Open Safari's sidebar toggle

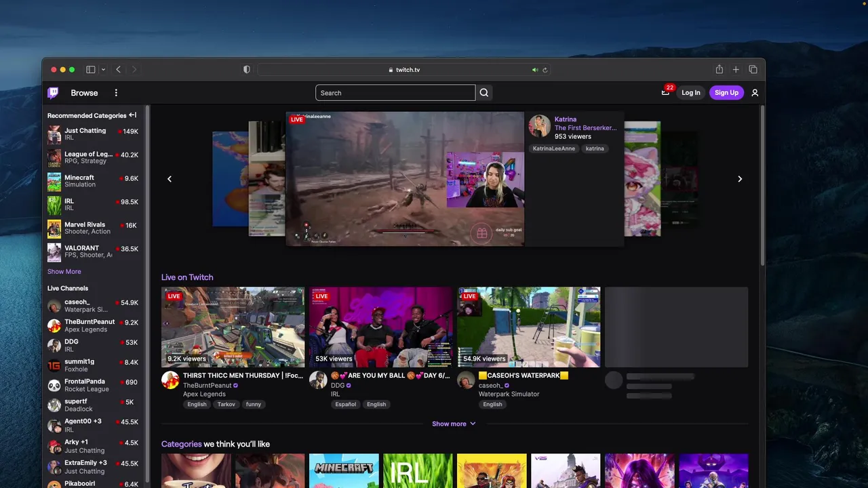click(x=90, y=70)
